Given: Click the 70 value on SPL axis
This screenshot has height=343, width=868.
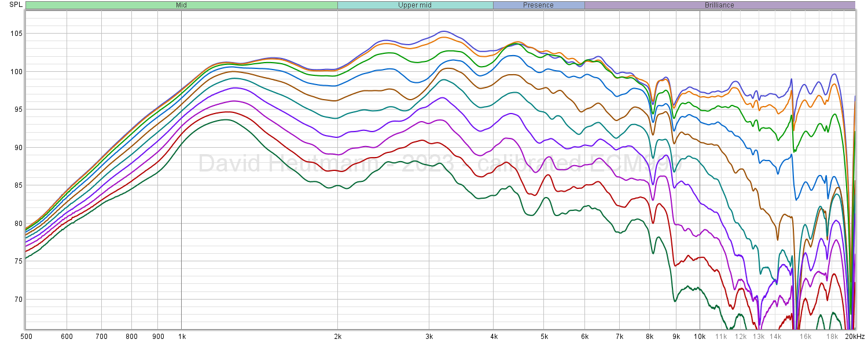Looking at the screenshot, I should pos(16,300).
